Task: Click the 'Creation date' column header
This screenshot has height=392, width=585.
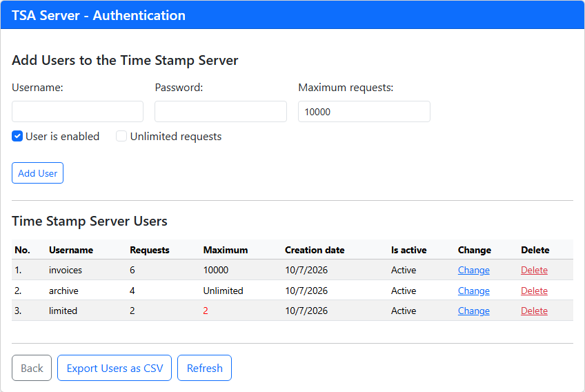Action: tap(315, 250)
